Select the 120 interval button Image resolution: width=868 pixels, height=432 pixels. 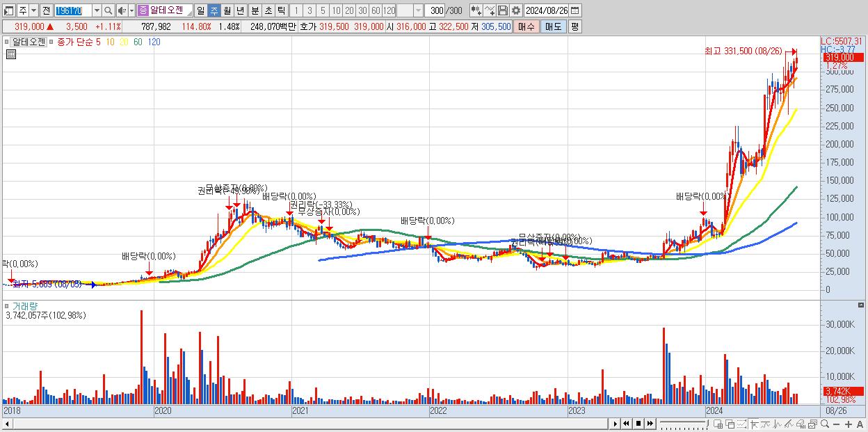click(x=389, y=10)
